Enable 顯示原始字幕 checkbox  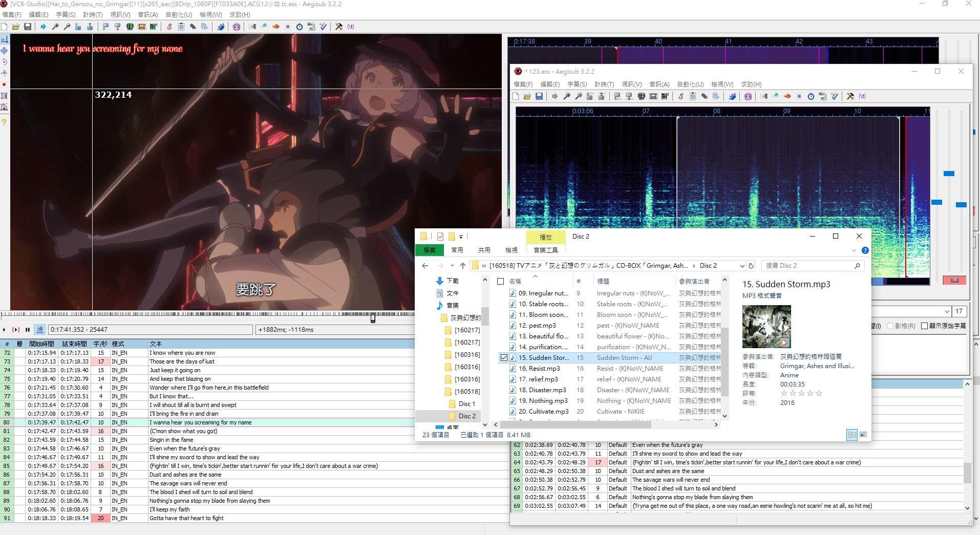click(x=925, y=326)
